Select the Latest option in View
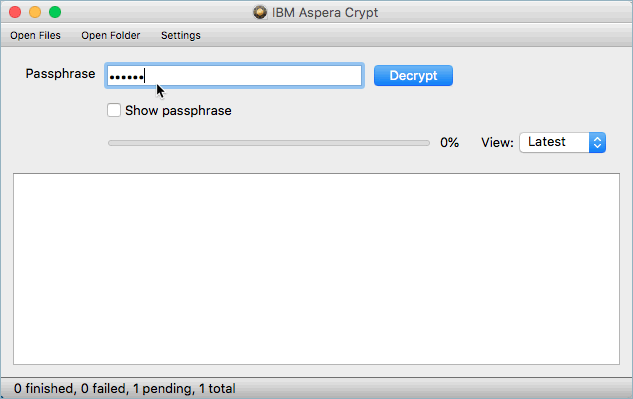The width and height of the screenshot is (633, 399). [x=562, y=143]
